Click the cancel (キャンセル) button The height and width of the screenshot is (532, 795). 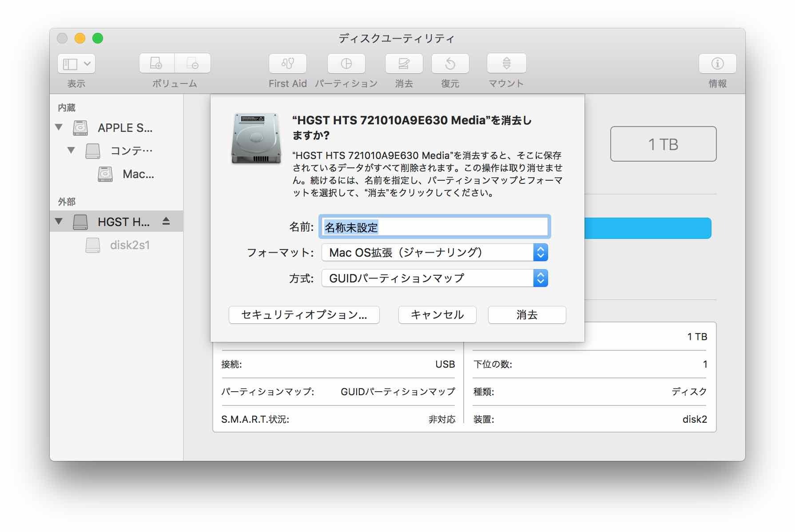pyautogui.click(x=437, y=315)
